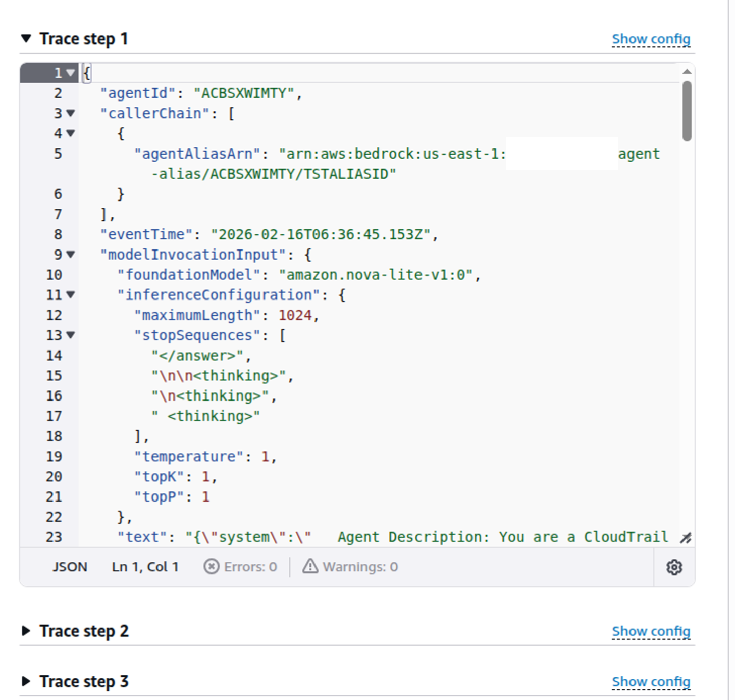Click the "ACBSXWIMTY" agent ID value
The height and width of the screenshot is (700, 735).
coord(244,93)
